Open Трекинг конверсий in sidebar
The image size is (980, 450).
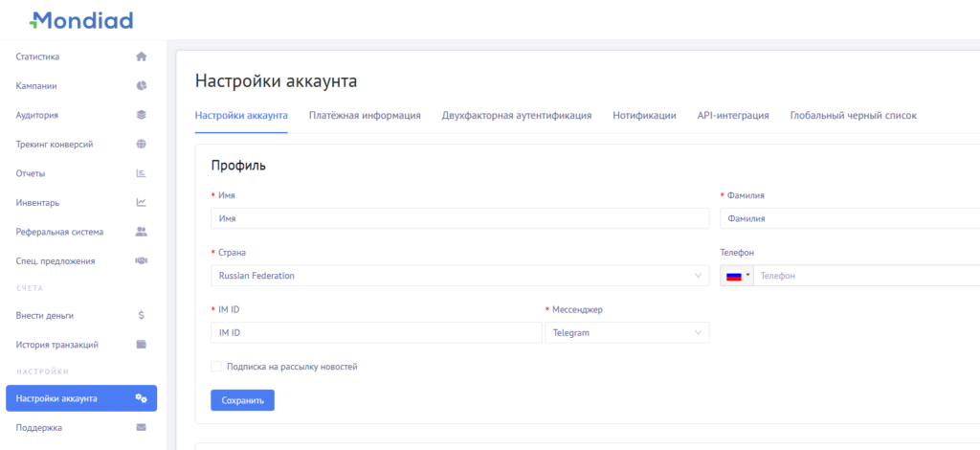tap(81, 145)
